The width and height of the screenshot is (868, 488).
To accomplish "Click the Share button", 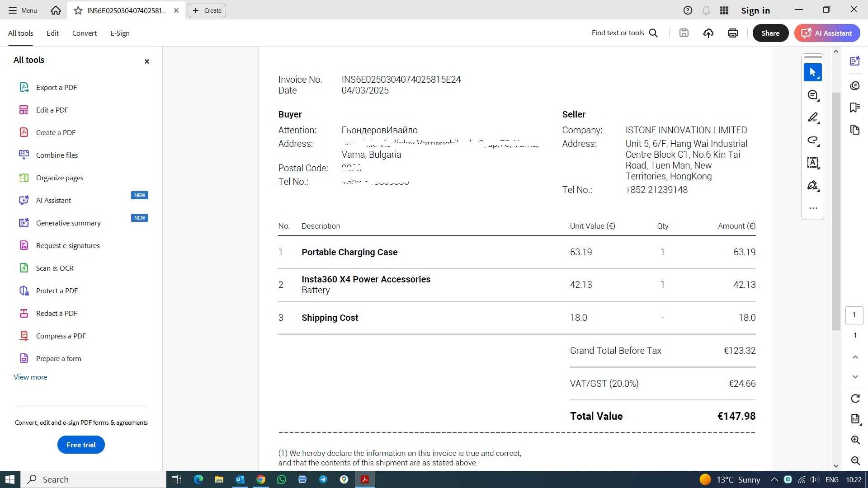I will tap(770, 33).
